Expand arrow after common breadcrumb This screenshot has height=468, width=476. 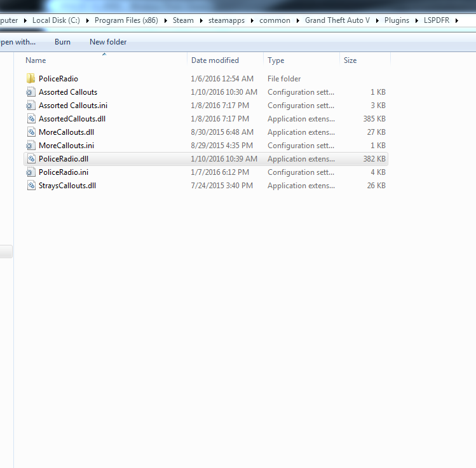pyautogui.click(x=298, y=20)
